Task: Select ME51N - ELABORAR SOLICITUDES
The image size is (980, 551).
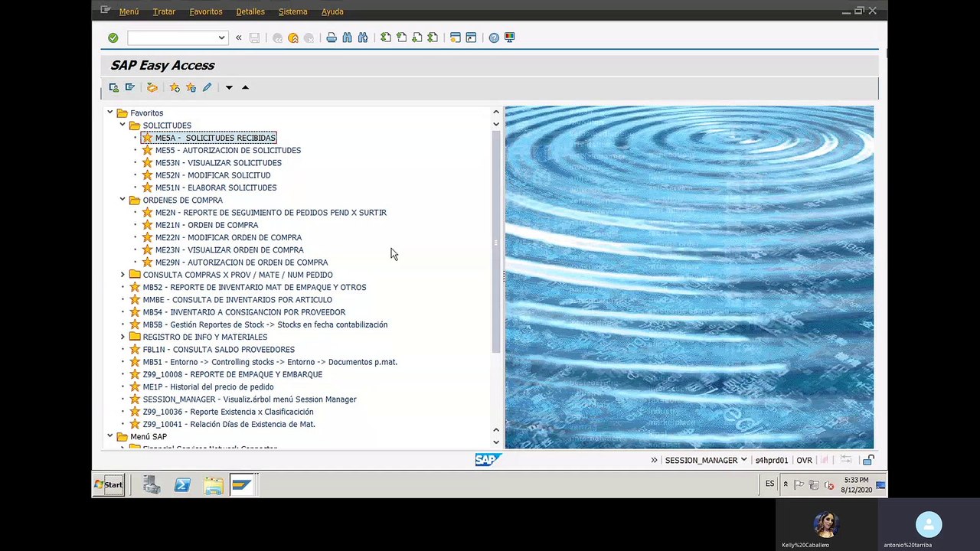Action: click(216, 187)
